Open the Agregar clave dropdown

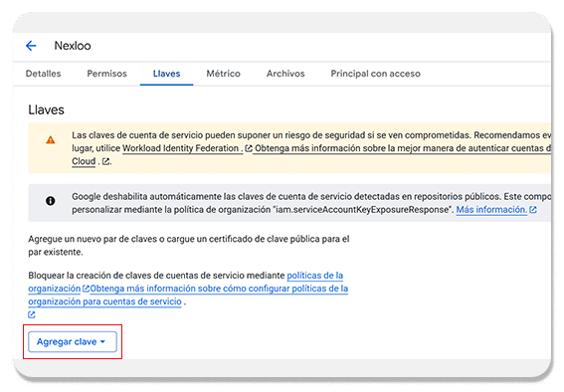pos(73,341)
